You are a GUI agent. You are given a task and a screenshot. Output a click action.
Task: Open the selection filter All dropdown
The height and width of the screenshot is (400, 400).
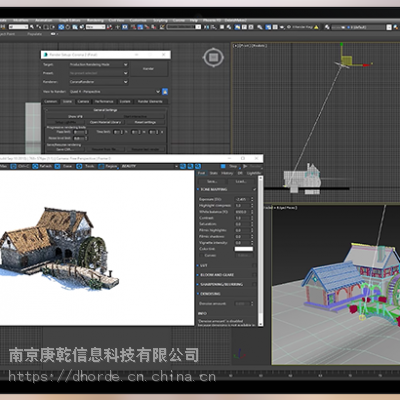(18, 27)
